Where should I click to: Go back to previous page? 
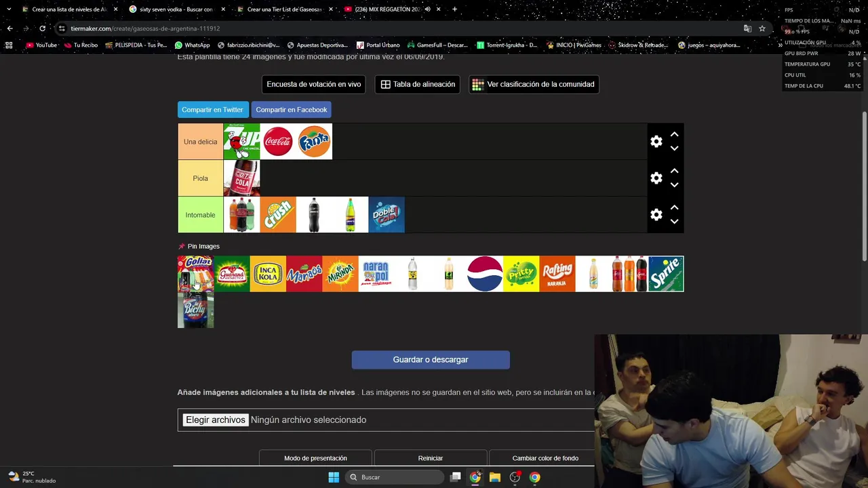(9, 28)
